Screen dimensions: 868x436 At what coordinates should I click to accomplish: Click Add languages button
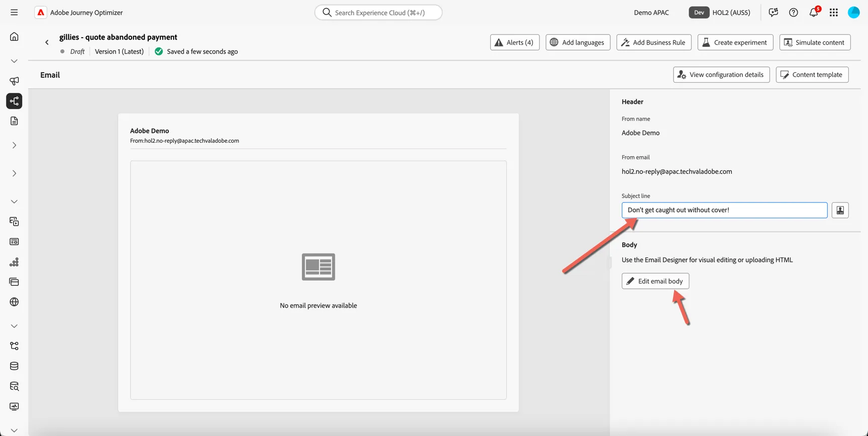[x=578, y=42]
